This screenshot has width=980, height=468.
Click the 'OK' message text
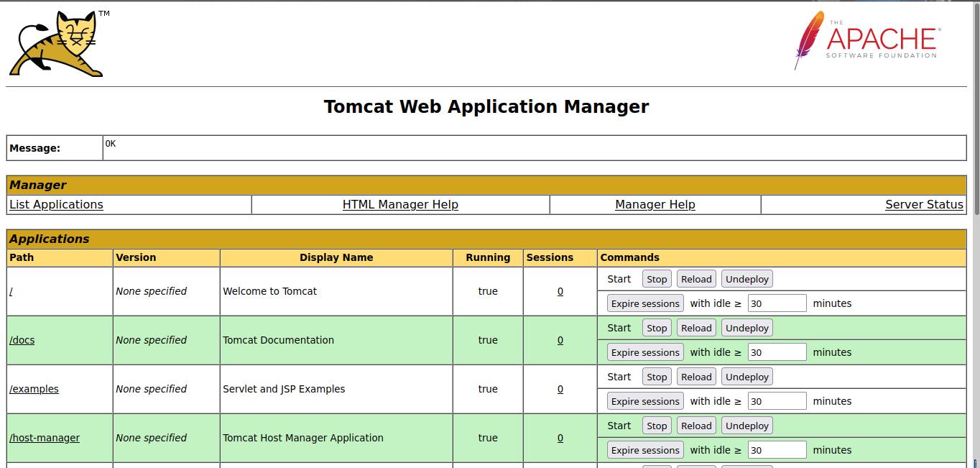coord(111,144)
